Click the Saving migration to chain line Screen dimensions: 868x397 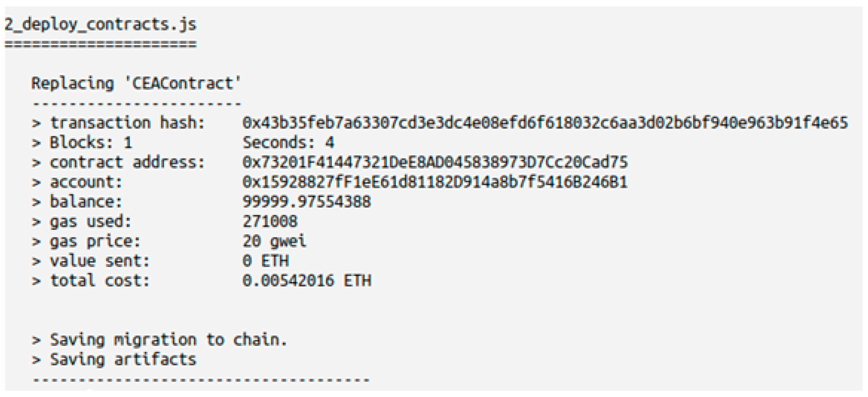[x=168, y=340]
